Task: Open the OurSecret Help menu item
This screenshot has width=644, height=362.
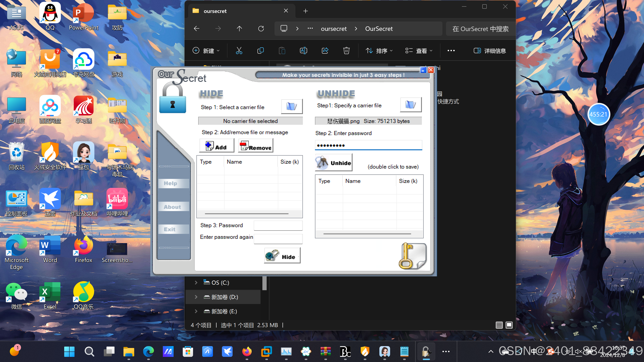Action: pos(174,183)
